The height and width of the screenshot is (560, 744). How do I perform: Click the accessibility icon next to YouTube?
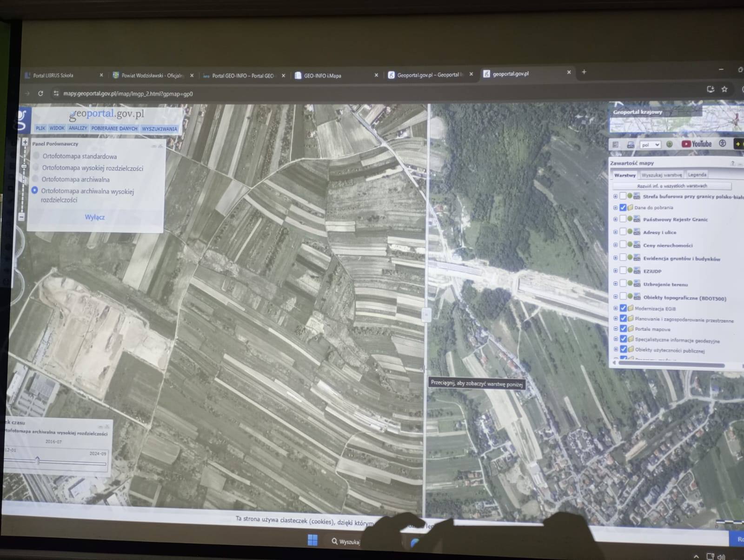click(722, 144)
